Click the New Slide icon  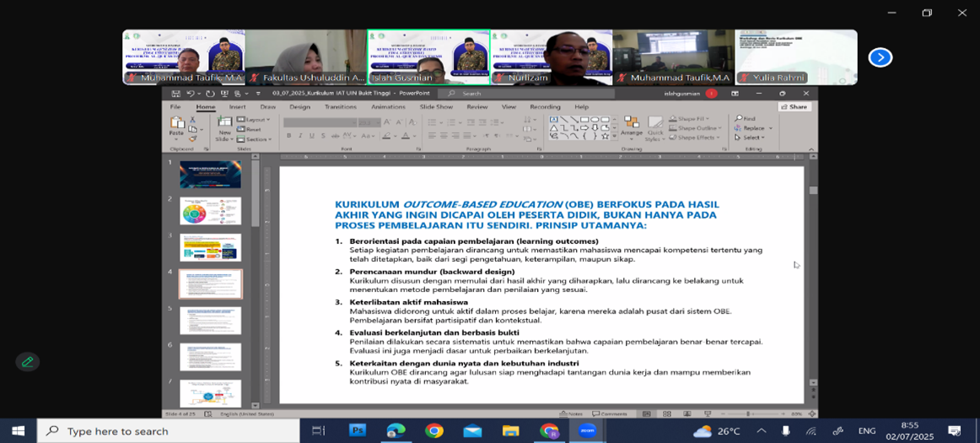224,127
